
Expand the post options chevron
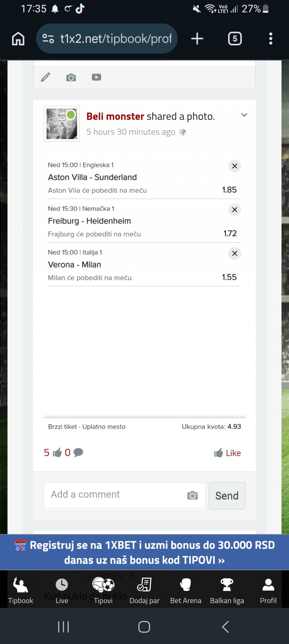point(244,115)
